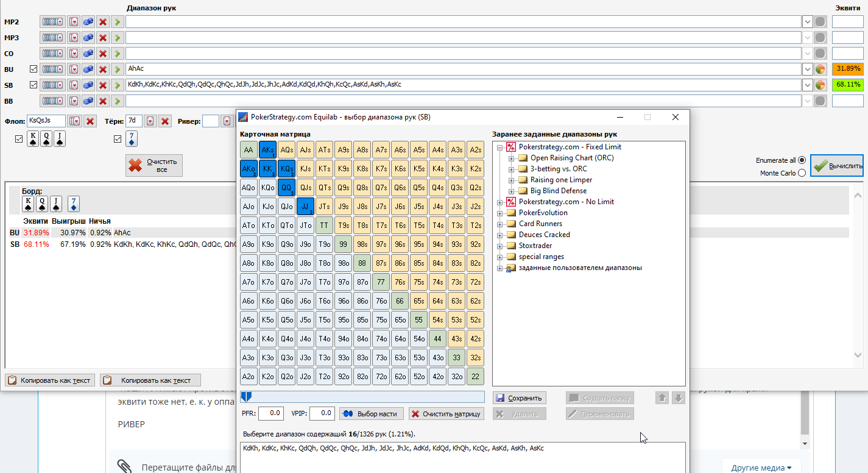Select the Card Runners tree folder

540,224
